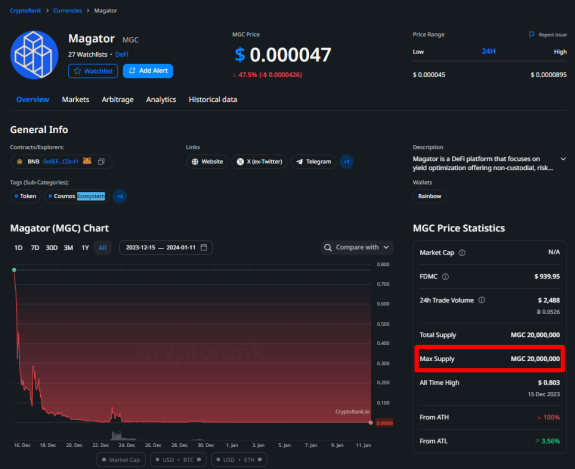
Task: Switch to the Historical data tab
Action: point(213,99)
